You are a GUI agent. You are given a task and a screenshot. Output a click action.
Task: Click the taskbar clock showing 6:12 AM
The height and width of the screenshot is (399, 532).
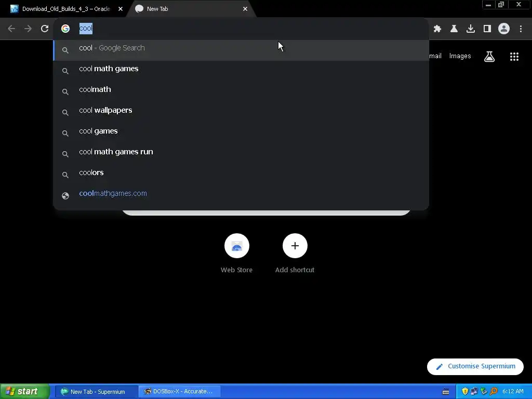coord(513,392)
